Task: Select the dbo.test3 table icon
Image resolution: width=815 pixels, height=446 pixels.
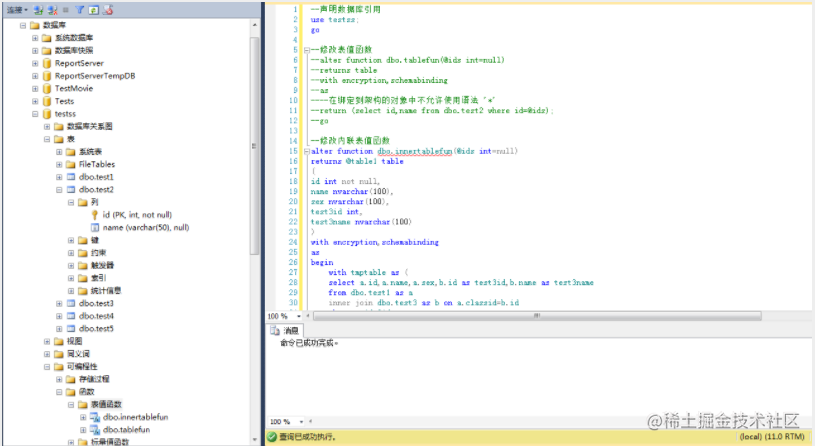Action: point(71,304)
